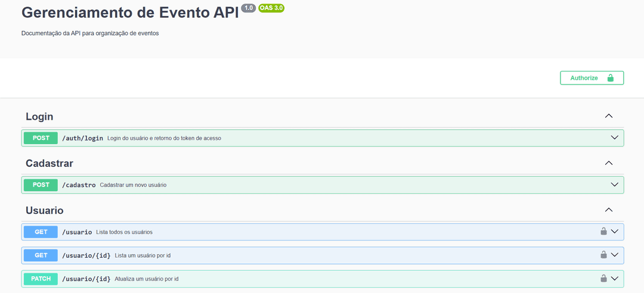644x293 pixels.
Task: Collapse the Usuario section
Action: click(x=609, y=210)
